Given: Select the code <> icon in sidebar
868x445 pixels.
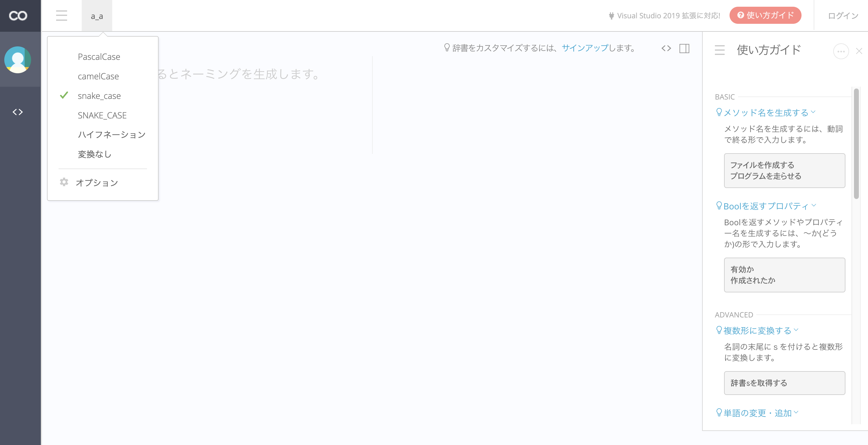Looking at the screenshot, I should click(x=17, y=112).
